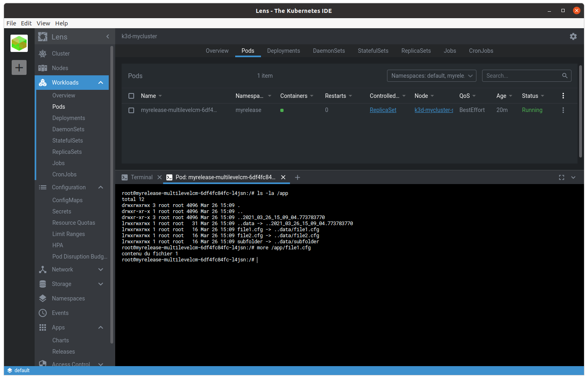The image size is (588, 379).
Task: Switch to the Deployments tab
Action: click(284, 51)
